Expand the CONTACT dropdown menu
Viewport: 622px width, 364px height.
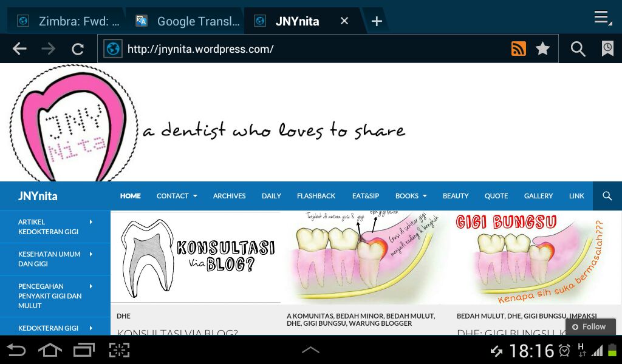(x=177, y=196)
